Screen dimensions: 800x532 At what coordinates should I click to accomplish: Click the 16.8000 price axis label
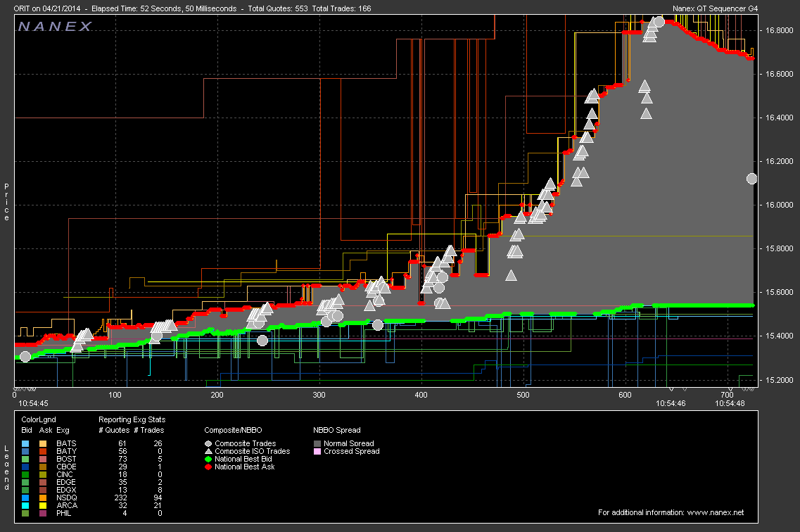pos(779,30)
